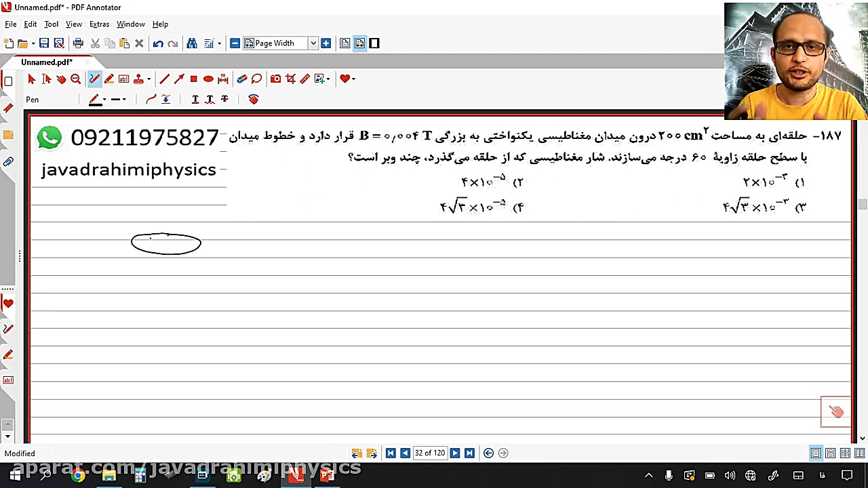Screen dimensions: 868x488
Task: Expand the pen color options dropdown
Action: click(x=103, y=100)
